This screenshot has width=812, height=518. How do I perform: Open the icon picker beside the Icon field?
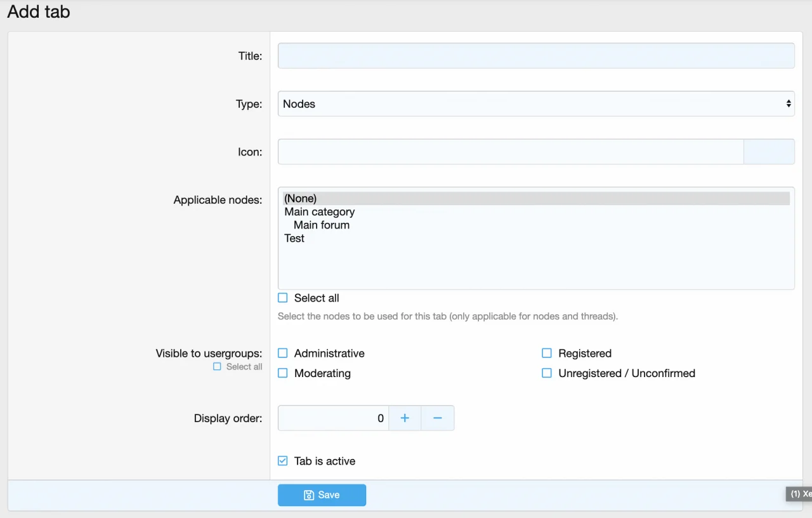(x=768, y=152)
